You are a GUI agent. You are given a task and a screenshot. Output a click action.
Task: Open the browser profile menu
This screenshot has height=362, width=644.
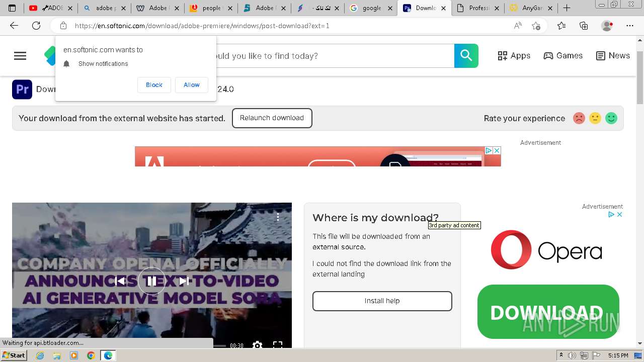[x=607, y=26]
